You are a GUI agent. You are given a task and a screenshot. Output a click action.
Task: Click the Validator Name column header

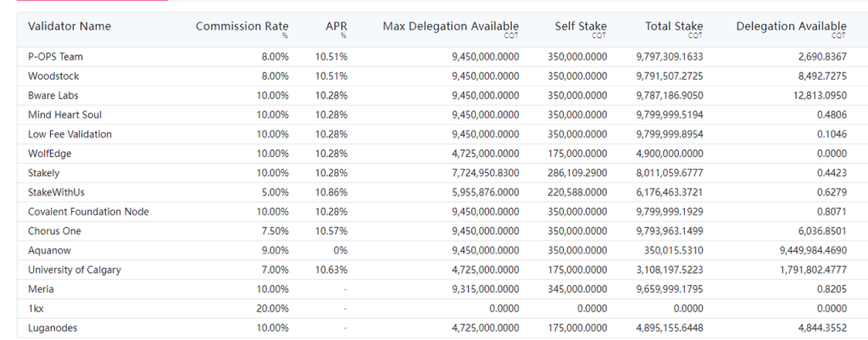point(70,26)
